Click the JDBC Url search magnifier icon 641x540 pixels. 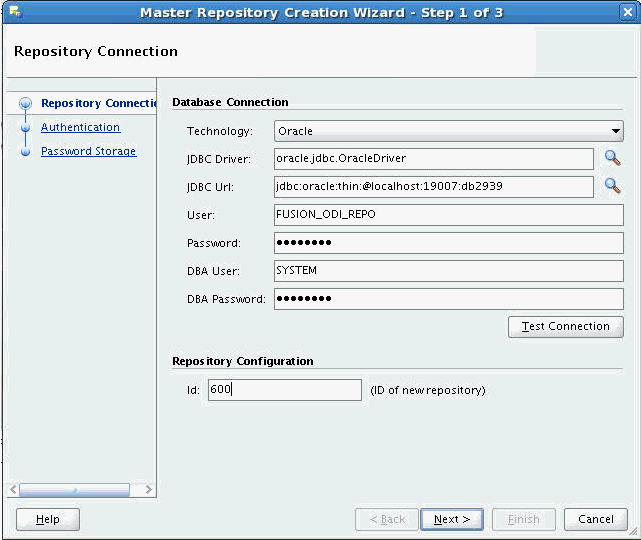tap(612, 186)
